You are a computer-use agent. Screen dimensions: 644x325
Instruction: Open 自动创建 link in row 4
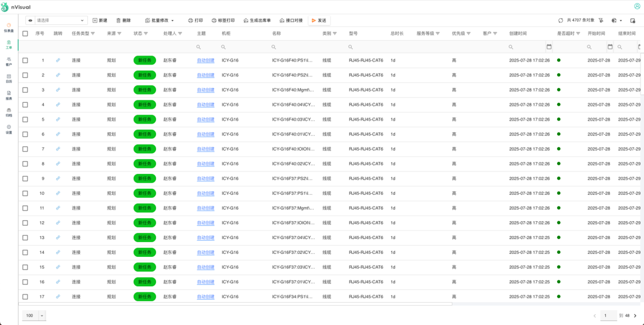point(206,104)
